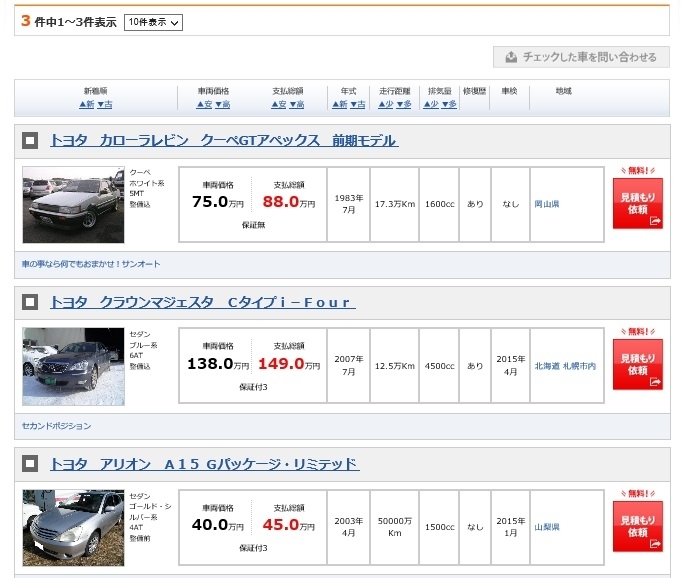Sort 年式 newest first (▲新)
Viewport: 681px width, 578px height.
pyautogui.click(x=340, y=104)
